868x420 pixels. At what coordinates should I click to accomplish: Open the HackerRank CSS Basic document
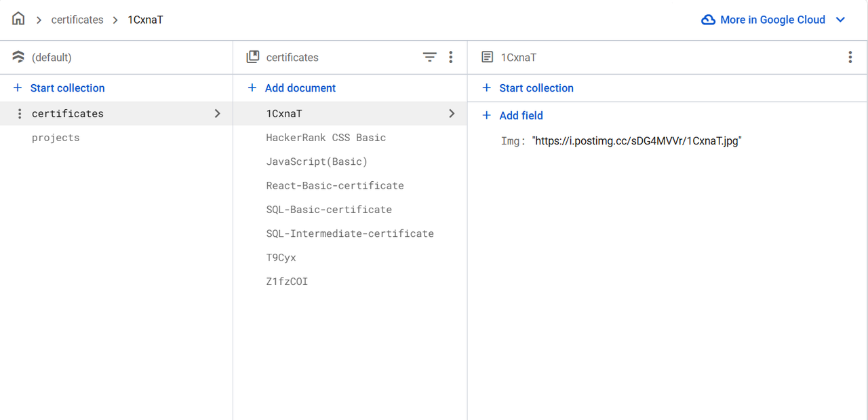tap(325, 138)
